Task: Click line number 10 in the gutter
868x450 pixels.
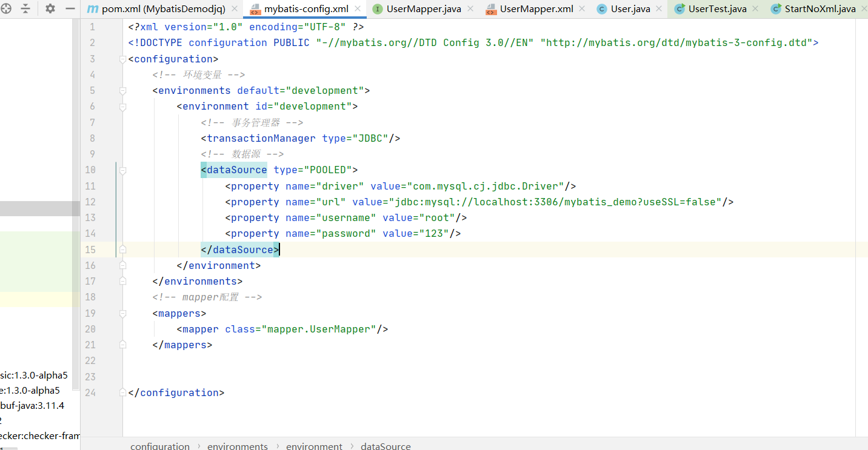Action: tap(90, 170)
